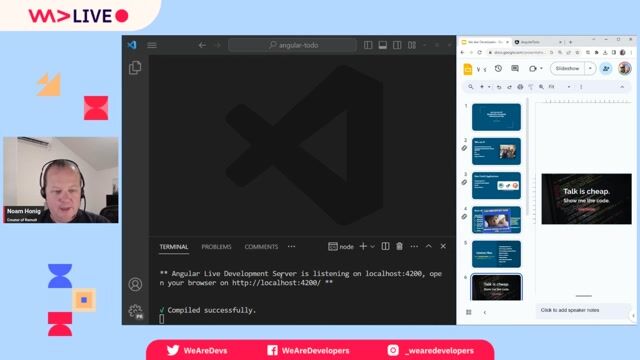Hide the Slides menus with chevron up
Image resolution: width=640 pixels, height=360 pixels.
622,87
